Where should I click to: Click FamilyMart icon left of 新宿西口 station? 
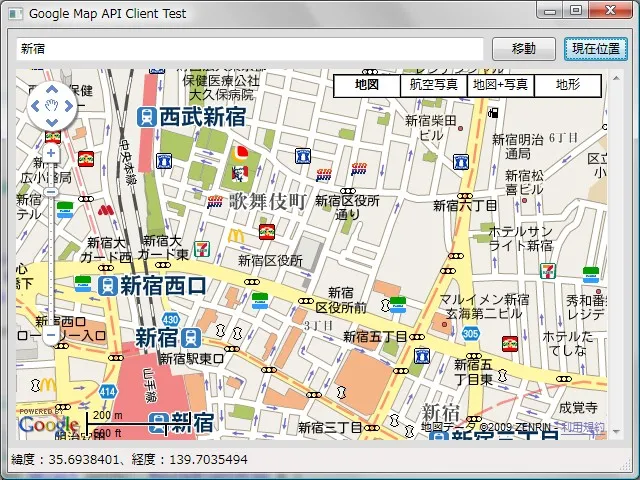coord(83,284)
